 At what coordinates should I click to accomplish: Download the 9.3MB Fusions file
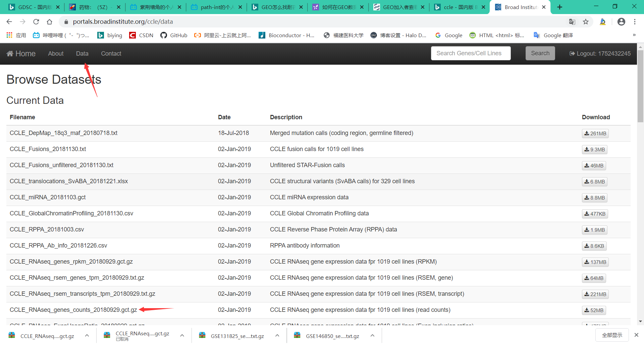coord(594,149)
